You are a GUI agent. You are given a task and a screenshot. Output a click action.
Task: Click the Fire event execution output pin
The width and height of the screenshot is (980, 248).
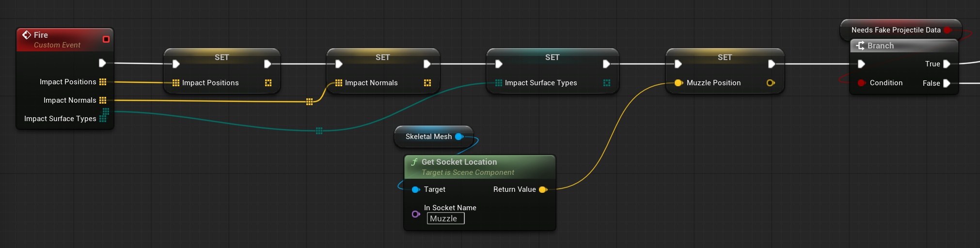pyautogui.click(x=102, y=63)
